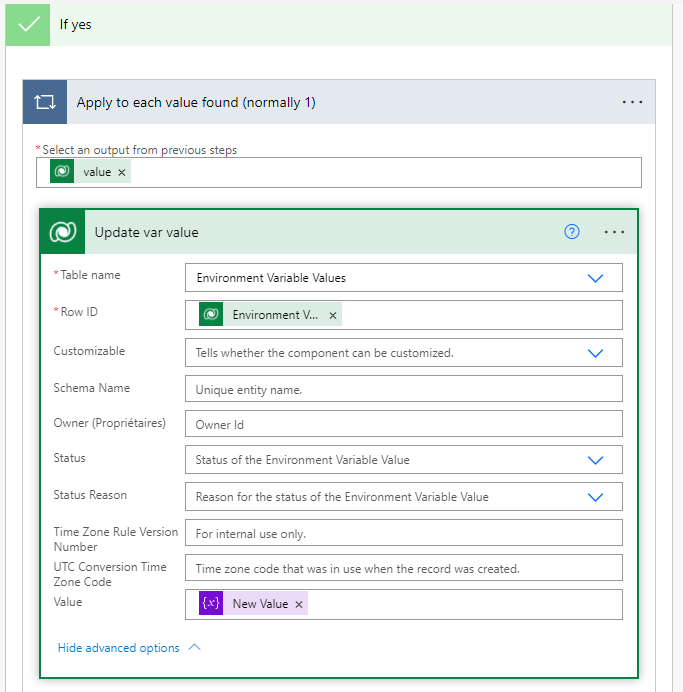The width and height of the screenshot is (683, 692).
Task: Select the Environment V... token label
Action: (275, 315)
